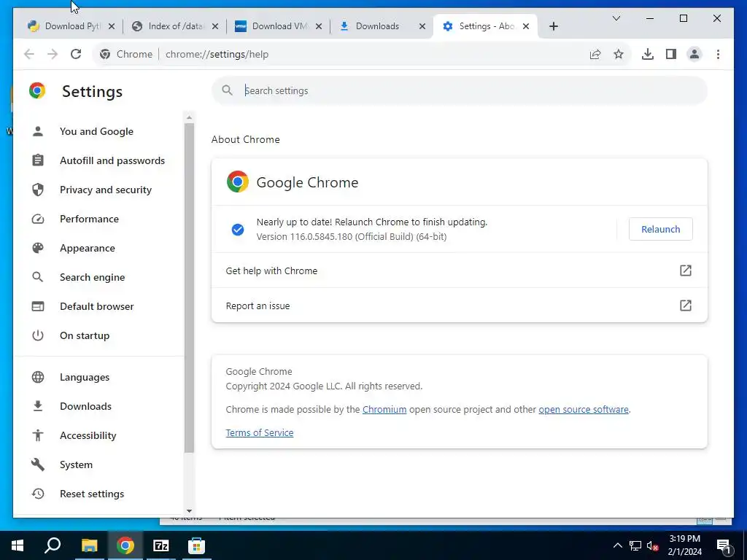
Task: Click the globe icon for Languages
Action: tap(38, 377)
